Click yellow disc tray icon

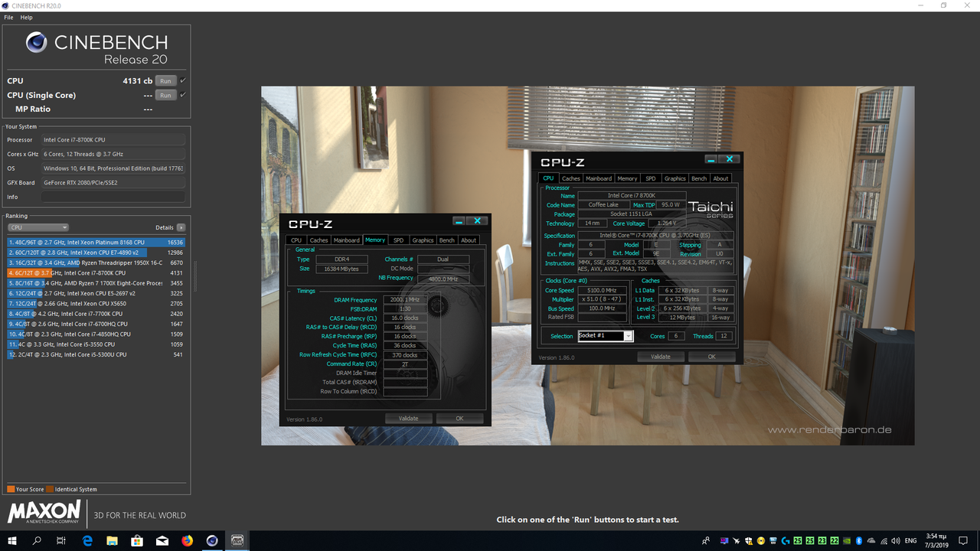coord(761,541)
